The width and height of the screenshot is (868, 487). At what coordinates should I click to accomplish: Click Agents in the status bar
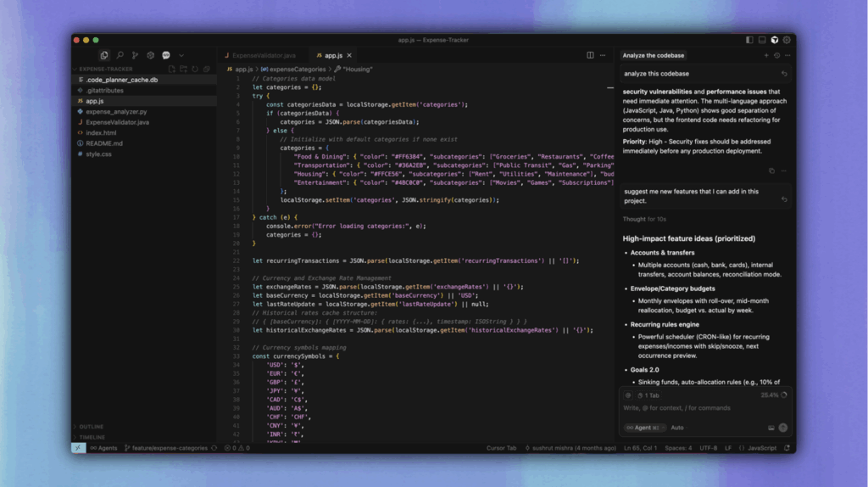(x=103, y=448)
